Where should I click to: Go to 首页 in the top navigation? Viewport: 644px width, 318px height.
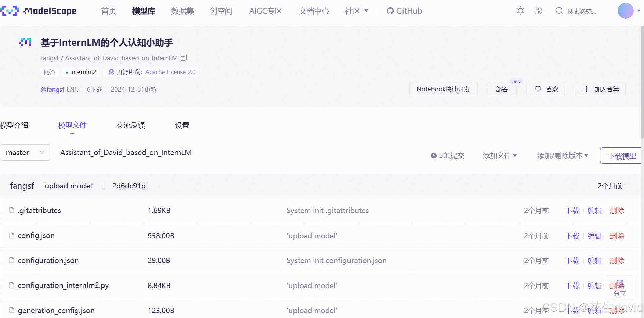[109, 11]
